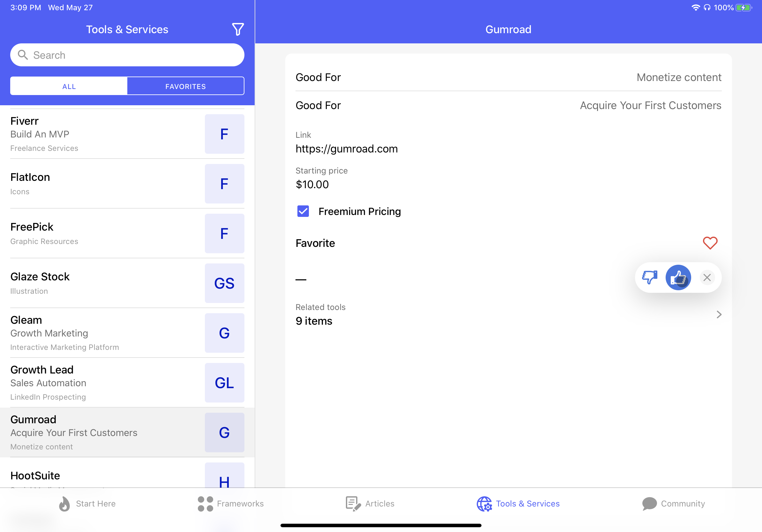Screen dimensions: 762x532
Task: Select the Fiverr list entry
Action: tap(100, 134)
